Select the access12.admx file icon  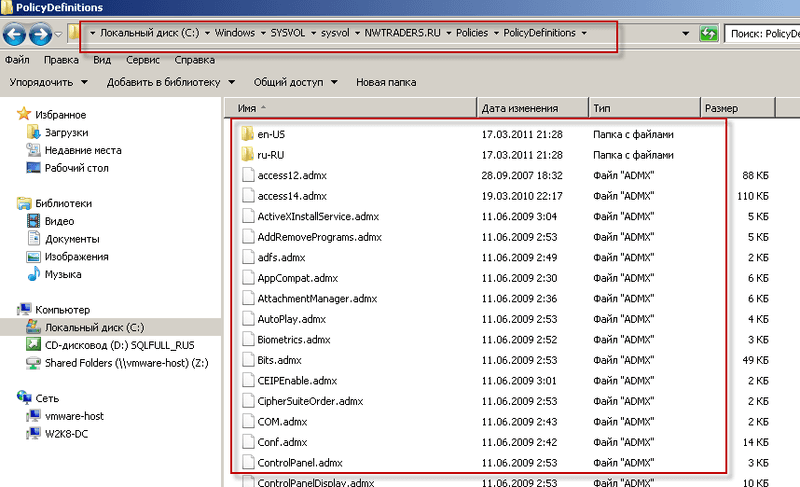[x=248, y=175]
